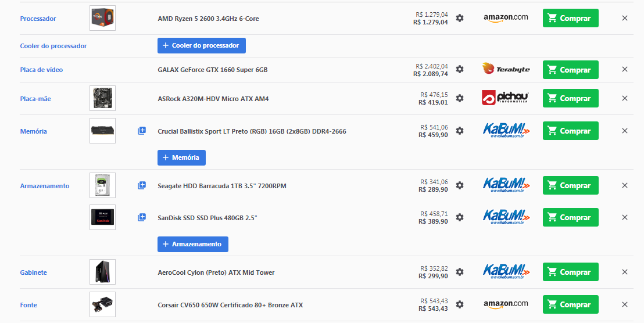Buy the AMD Ryzen 5 2600 via Comprar

tap(571, 18)
